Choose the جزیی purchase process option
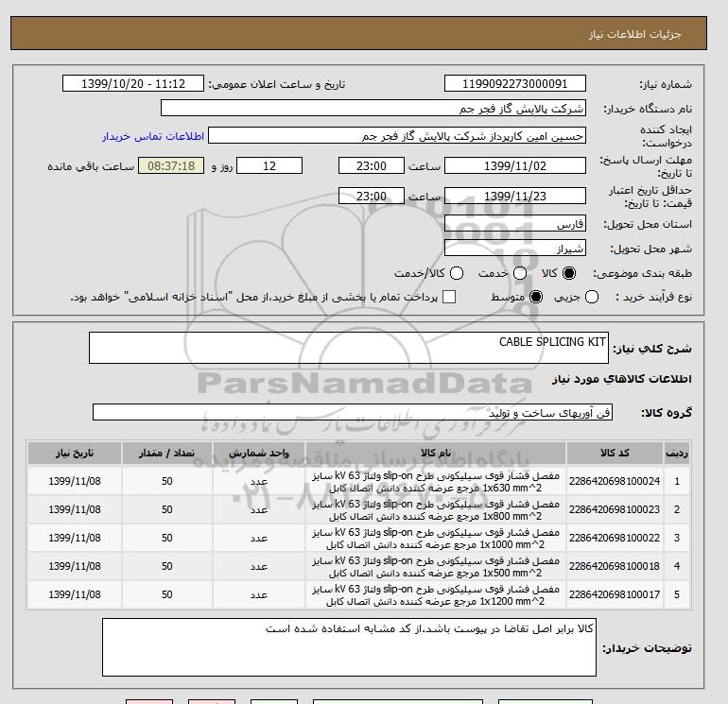 click(592, 297)
